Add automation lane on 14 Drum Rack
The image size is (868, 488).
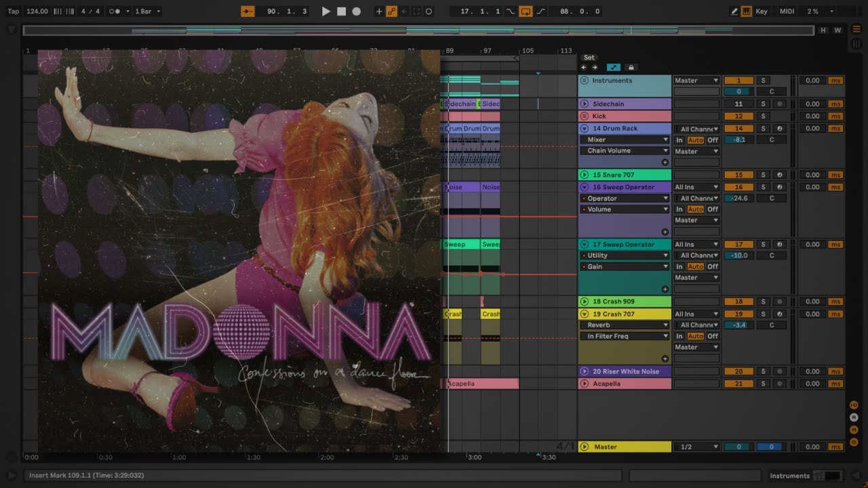click(x=665, y=163)
